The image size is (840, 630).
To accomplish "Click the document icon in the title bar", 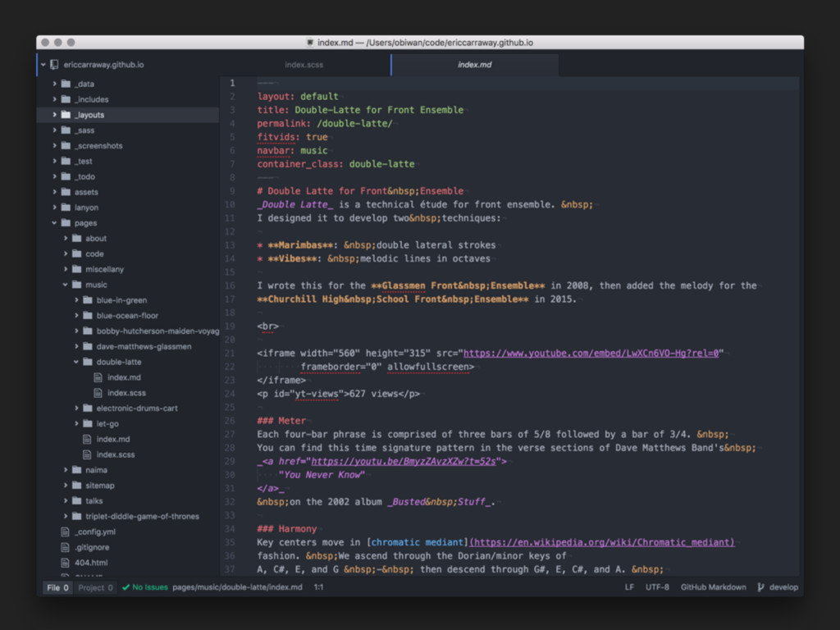I will [309, 43].
